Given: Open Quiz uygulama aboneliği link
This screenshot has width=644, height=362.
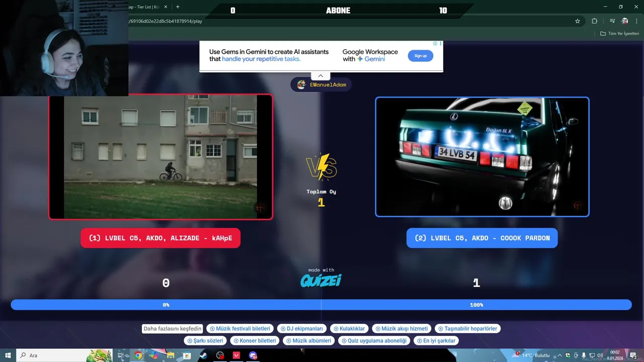Looking at the screenshot, I should tap(374, 341).
